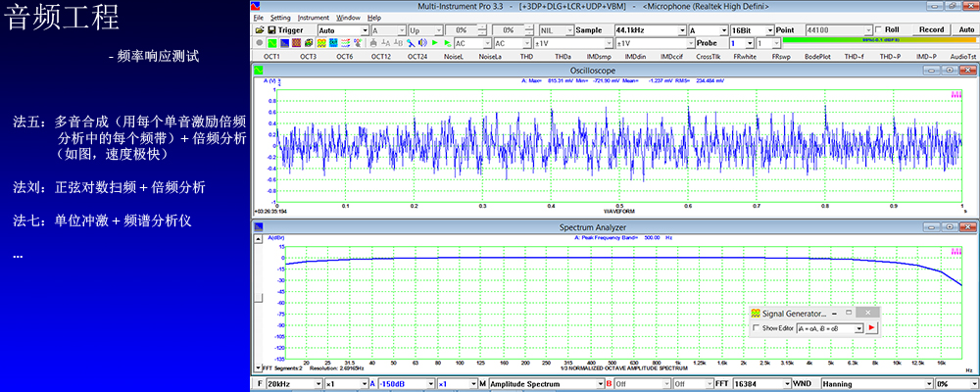
Task: Click the Spectrum Analyzer vertical scrollbar handle
Action: (257, 298)
